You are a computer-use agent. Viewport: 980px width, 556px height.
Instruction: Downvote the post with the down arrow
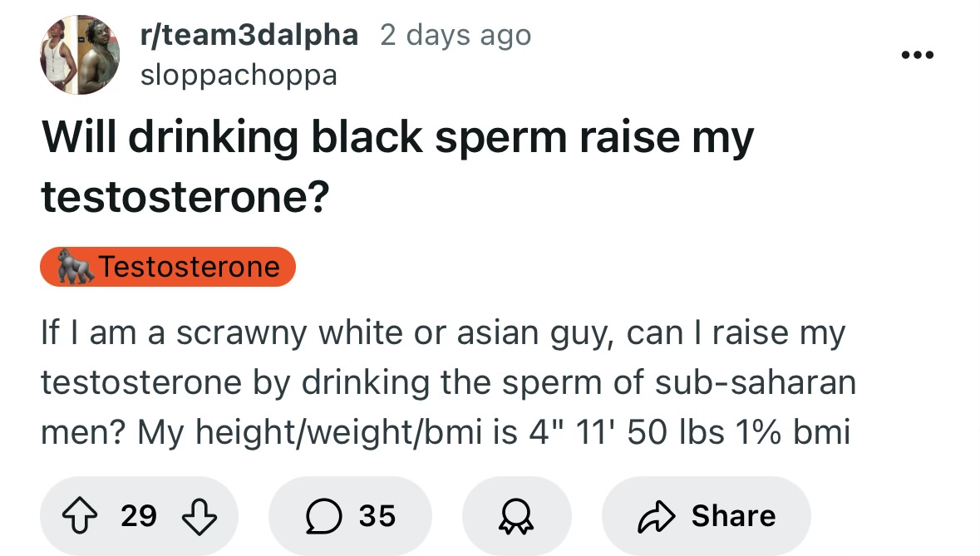point(199,517)
